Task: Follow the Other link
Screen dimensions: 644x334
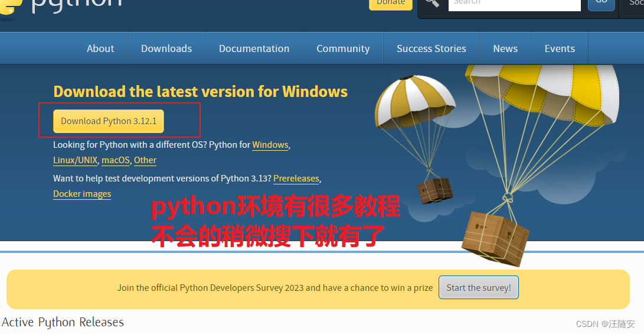Action: point(145,160)
